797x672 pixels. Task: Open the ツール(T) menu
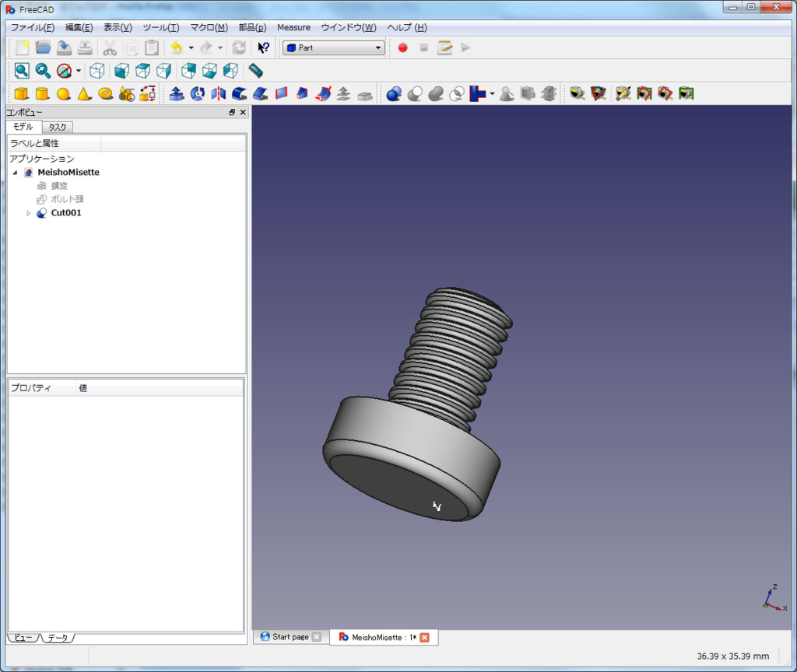tap(160, 27)
